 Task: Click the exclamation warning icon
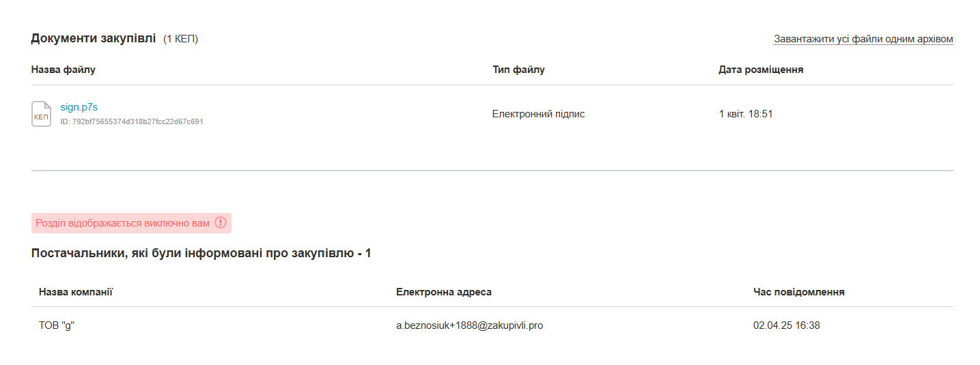220,223
